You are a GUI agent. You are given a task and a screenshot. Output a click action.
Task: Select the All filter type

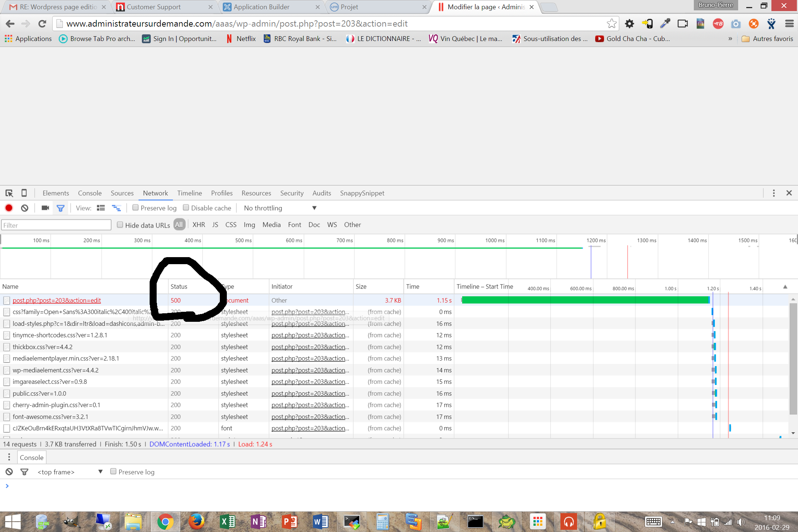pos(179,225)
